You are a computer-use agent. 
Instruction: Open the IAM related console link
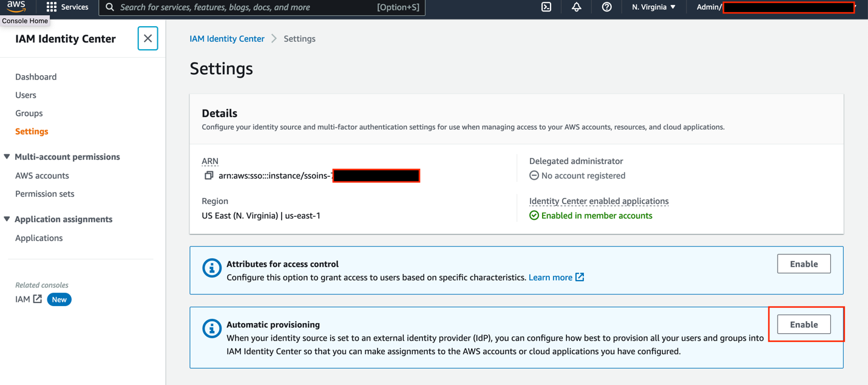pyautogui.click(x=28, y=299)
